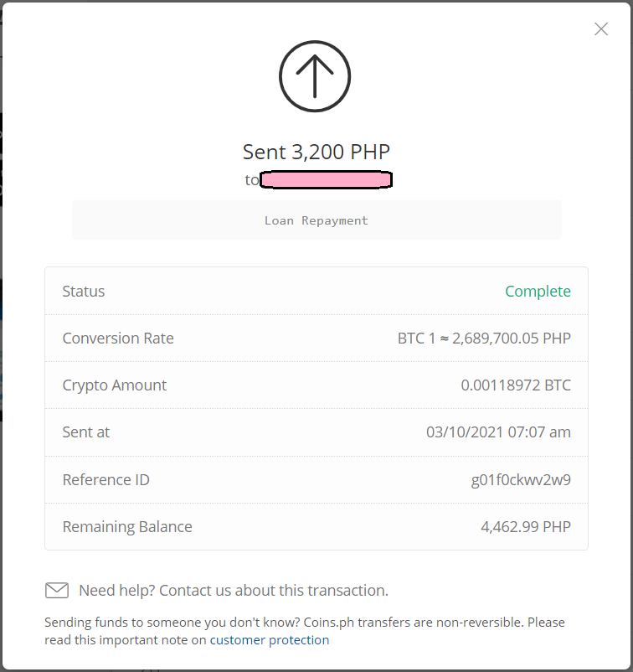The width and height of the screenshot is (633, 672).
Task: Click "Contact us about this transaction" text
Action: [274, 590]
